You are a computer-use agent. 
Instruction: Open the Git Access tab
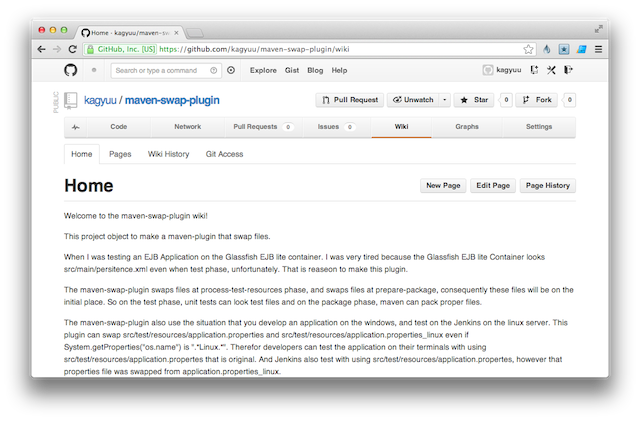coord(224,154)
